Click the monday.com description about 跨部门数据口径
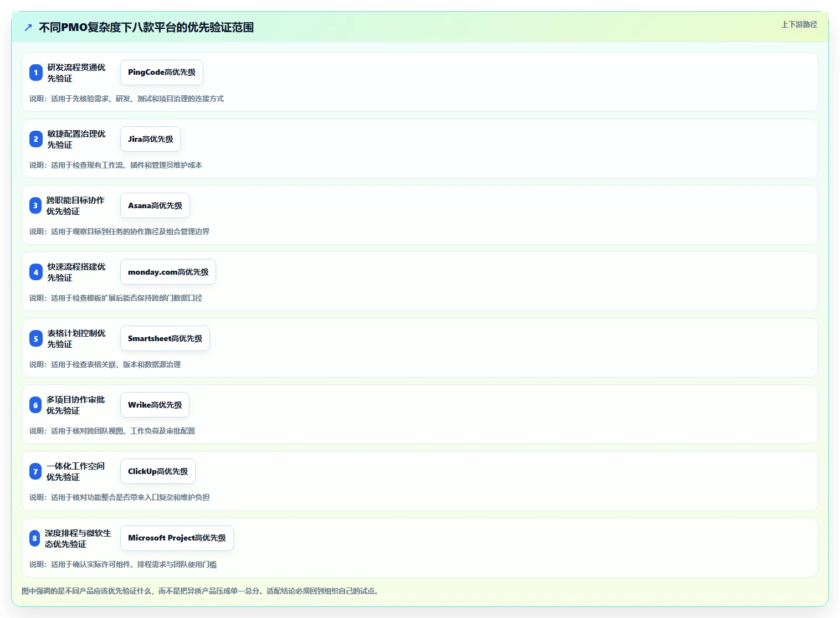 116,298
